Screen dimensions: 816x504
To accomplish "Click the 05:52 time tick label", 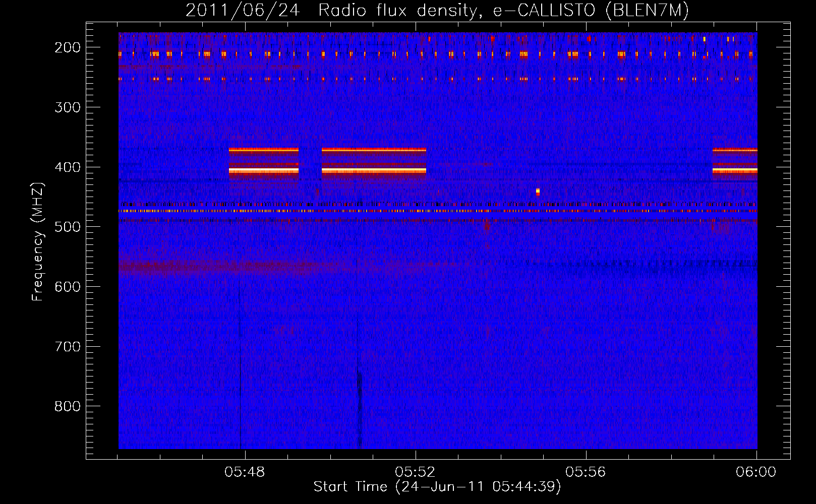I will click(x=415, y=472).
